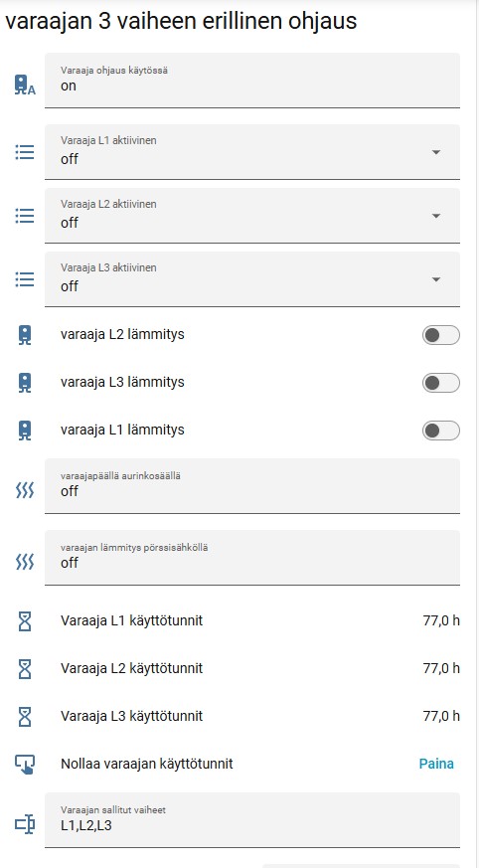Click the list icon next to Varaaja L3 aktiivinen
This screenshot has height=868, width=479.
pos(24,279)
